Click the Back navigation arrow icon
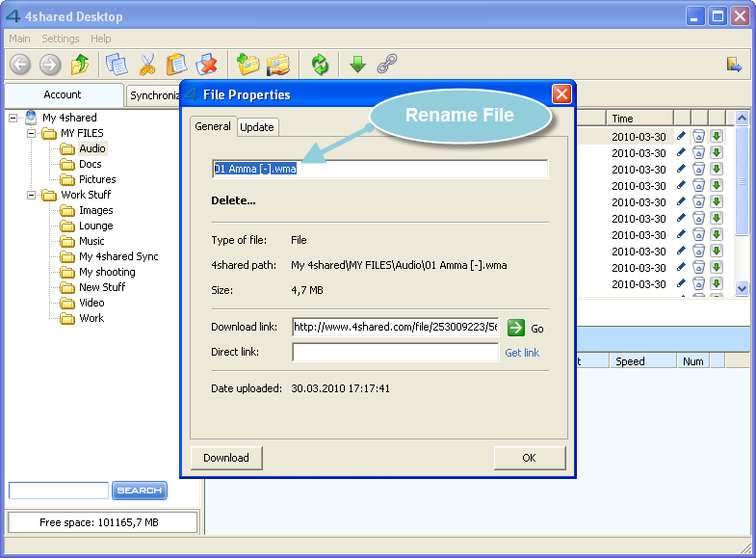Viewport: 756px width, 558px height. 20,65
